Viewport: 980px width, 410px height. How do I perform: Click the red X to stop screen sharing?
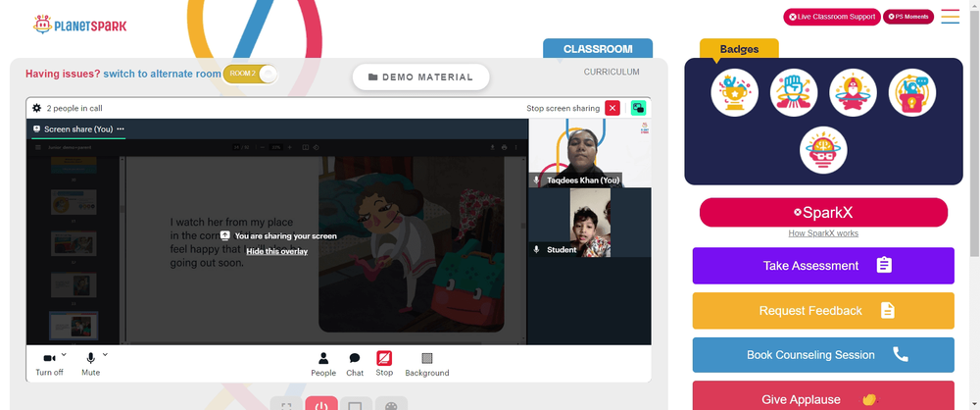pyautogui.click(x=612, y=108)
